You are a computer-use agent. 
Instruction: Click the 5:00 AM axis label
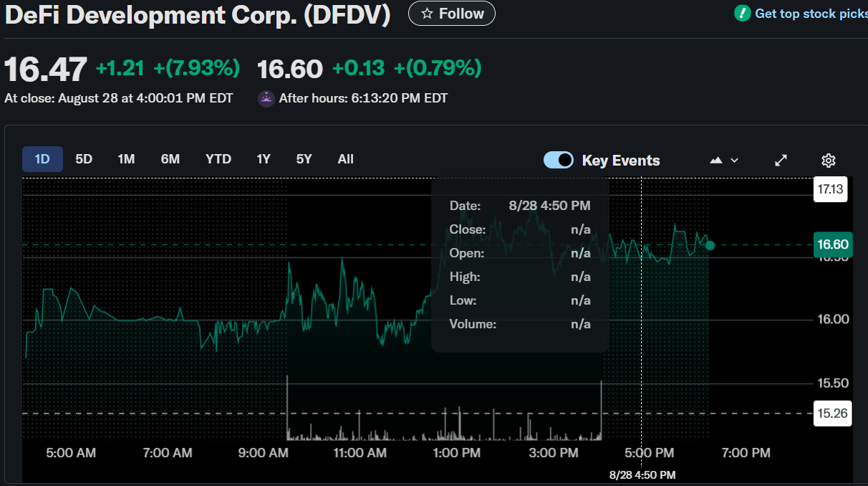(71, 453)
